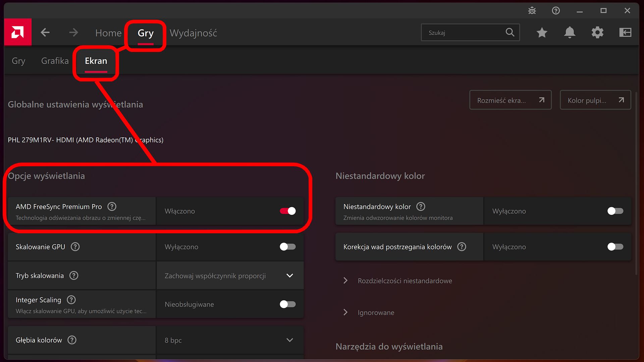The height and width of the screenshot is (362, 644).
Task: Enable Skalowanie GPU toggle
Action: pyautogui.click(x=288, y=247)
